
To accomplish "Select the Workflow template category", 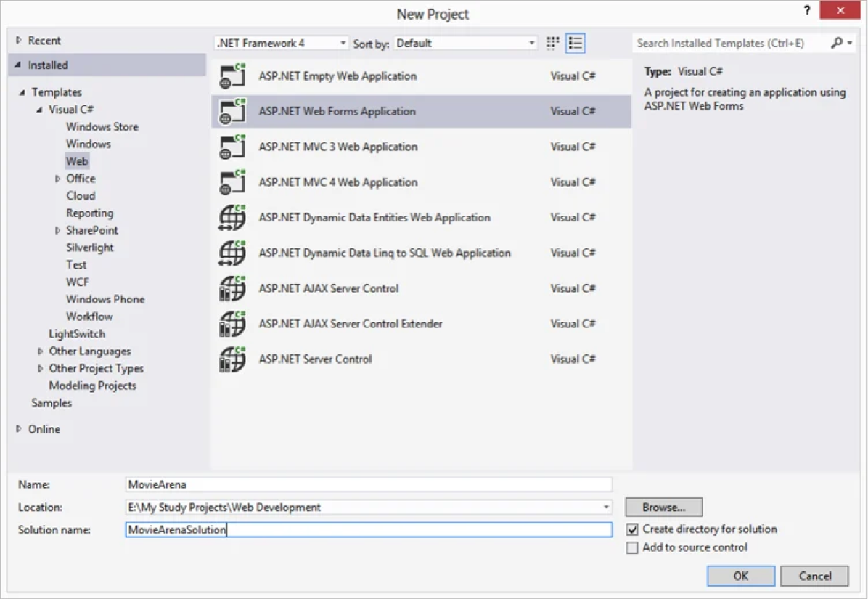I will click(90, 316).
